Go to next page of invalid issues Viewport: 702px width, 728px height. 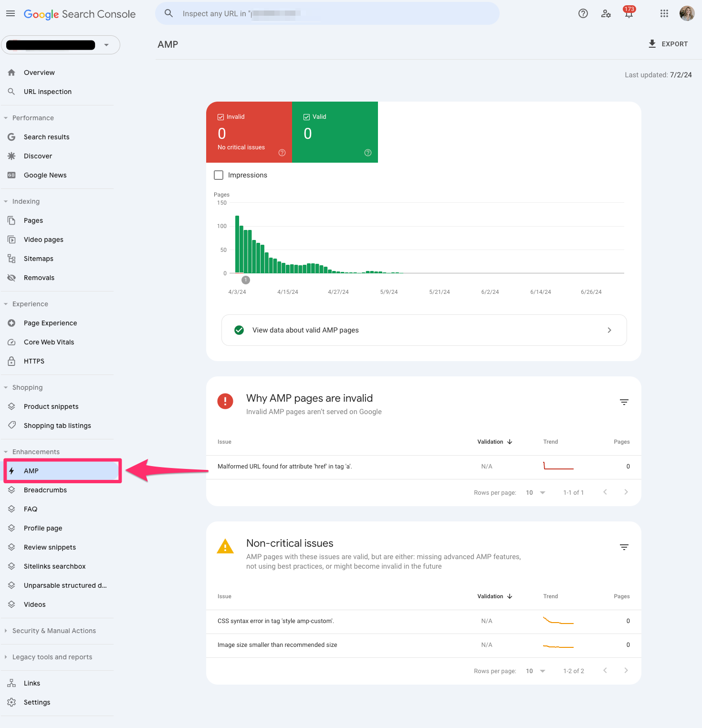pyautogui.click(x=626, y=492)
